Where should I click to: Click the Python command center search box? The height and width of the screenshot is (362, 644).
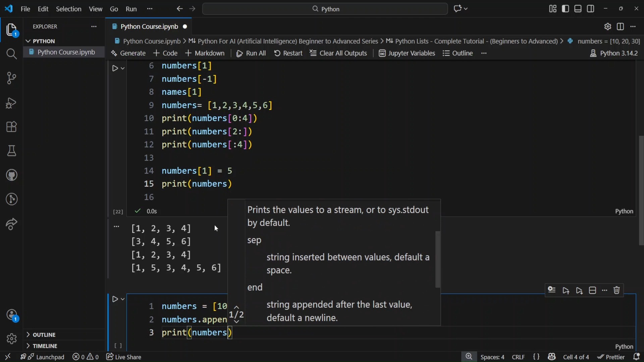(x=325, y=9)
